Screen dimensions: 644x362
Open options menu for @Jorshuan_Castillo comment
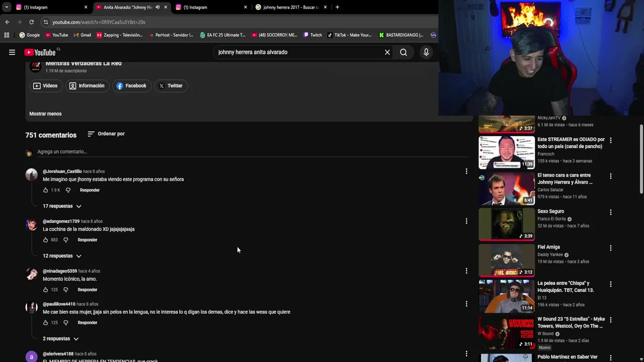(x=466, y=171)
